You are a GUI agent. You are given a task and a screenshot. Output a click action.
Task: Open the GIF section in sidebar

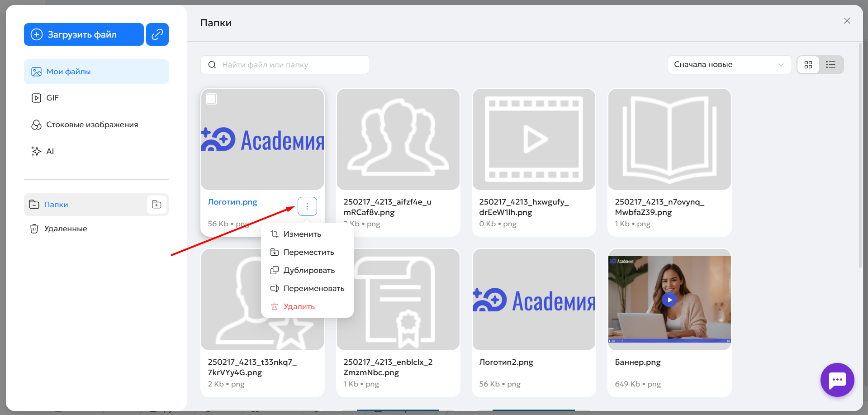click(x=52, y=98)
